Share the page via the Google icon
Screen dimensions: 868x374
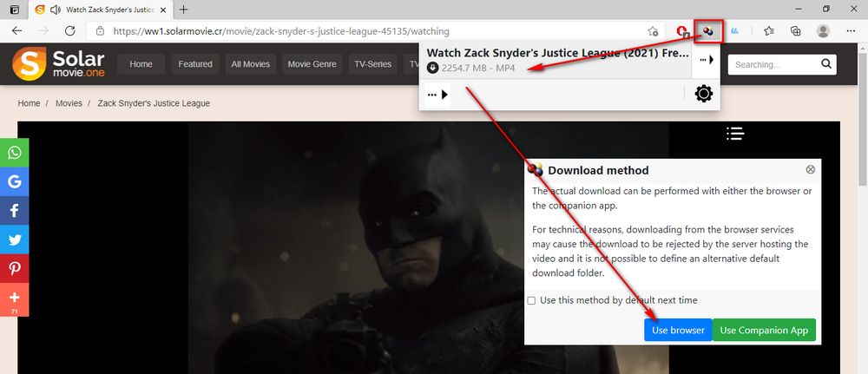tap(15, 180)
